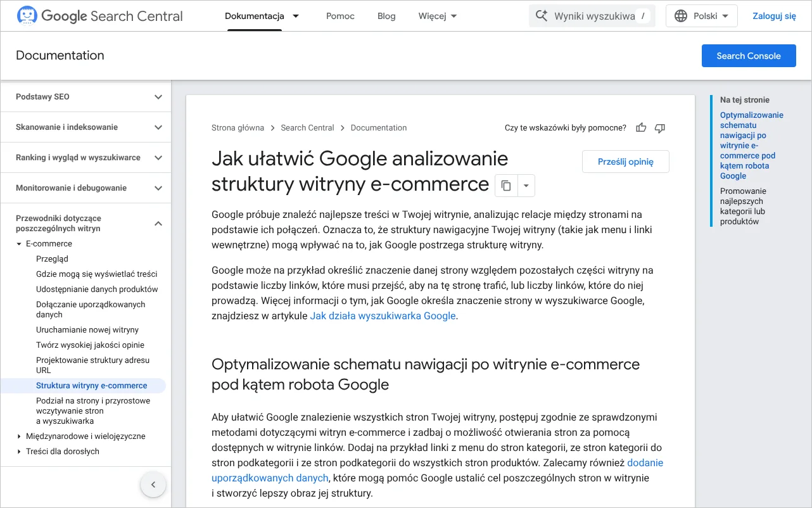The image size is (812, 508).
Task: Open Projektowanie struktury adresu URL page
Action: coord(93,365)
